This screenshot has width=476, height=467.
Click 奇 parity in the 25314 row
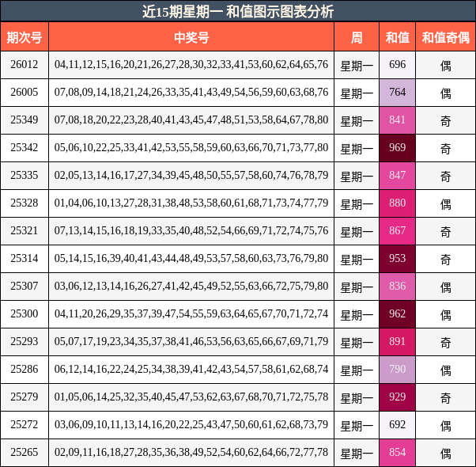click(x=446, y=260)
